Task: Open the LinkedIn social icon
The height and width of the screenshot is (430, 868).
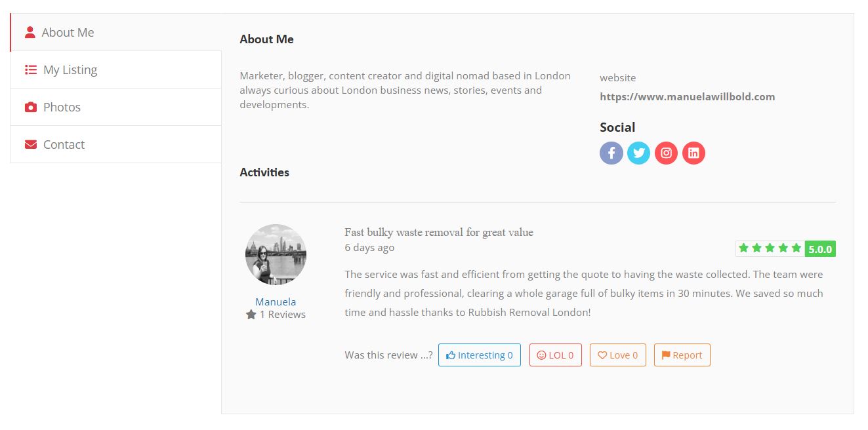Action: 693,153
